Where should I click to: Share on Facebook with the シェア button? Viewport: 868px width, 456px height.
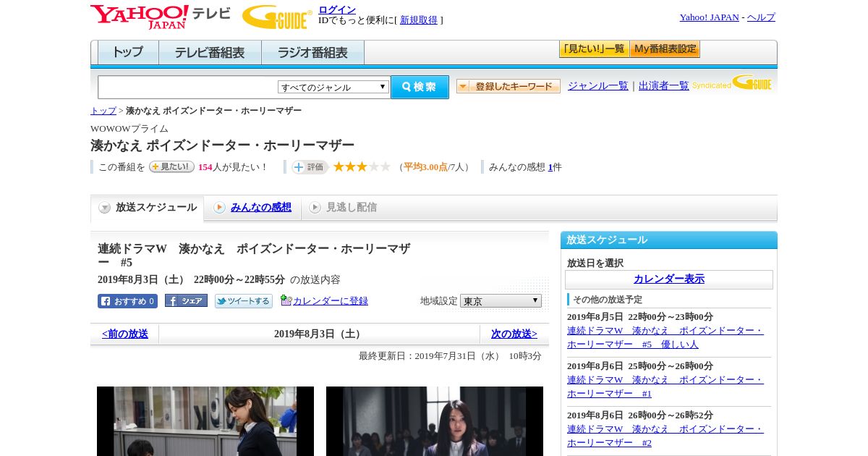(186, 301)
